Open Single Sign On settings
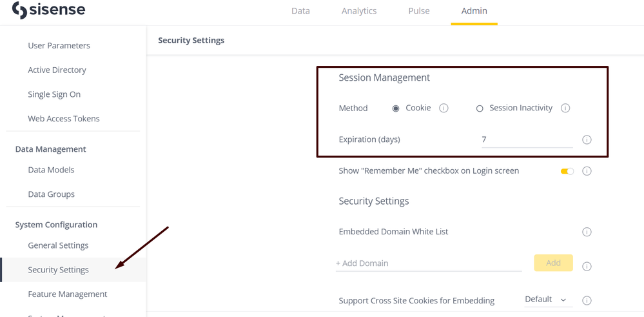Image resolution: width=644 pixels, height=317 pixels. click(x=54, y=94)
